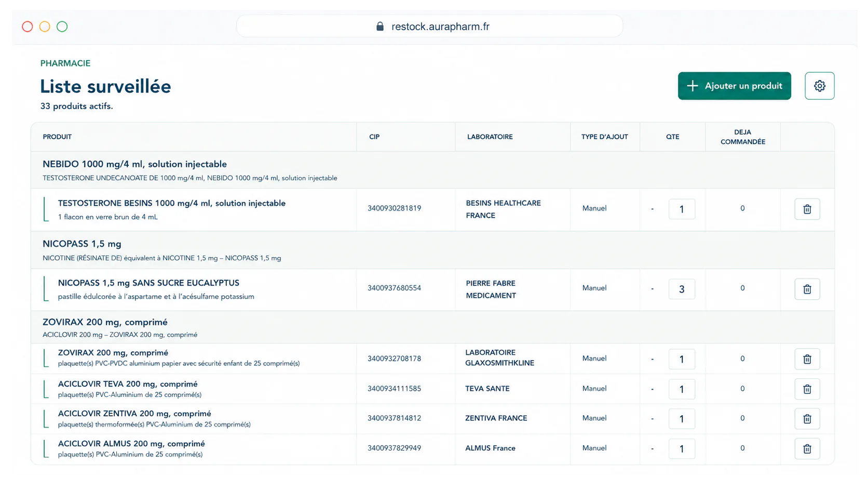868x489 pixels.
Task: Click the ACICLOVIR ZENTIVA 200 mg product name
Action: click(x=134, y=414)
